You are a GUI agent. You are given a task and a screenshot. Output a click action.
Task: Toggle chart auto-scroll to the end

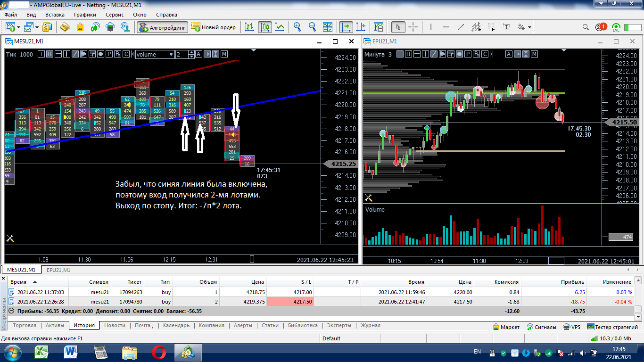click(346, 27)
